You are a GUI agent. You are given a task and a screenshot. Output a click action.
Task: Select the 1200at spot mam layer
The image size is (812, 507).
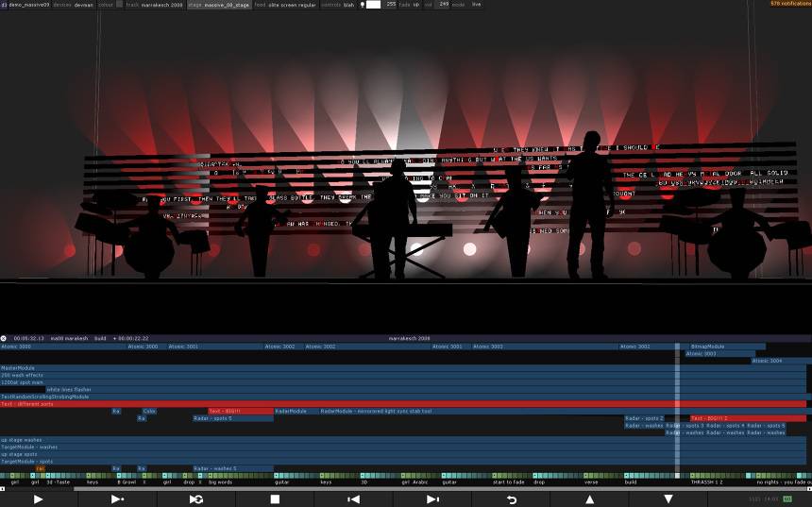point(403,382)
